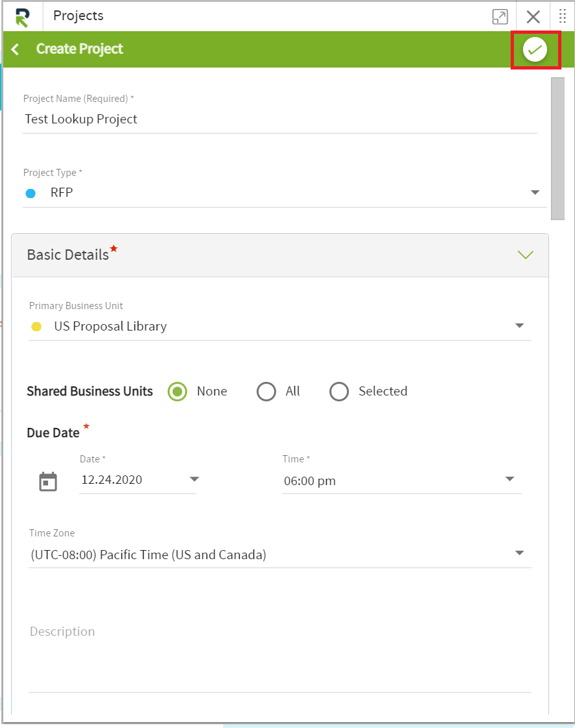
Task: Click the green checkmark save icon
Action: (535, 49)
